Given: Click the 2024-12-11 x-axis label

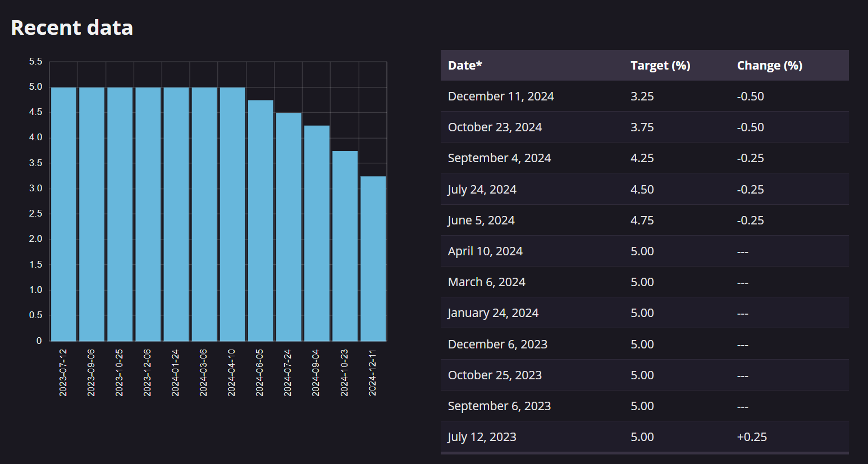Looking at the screenshot, I should pos(372,373).
